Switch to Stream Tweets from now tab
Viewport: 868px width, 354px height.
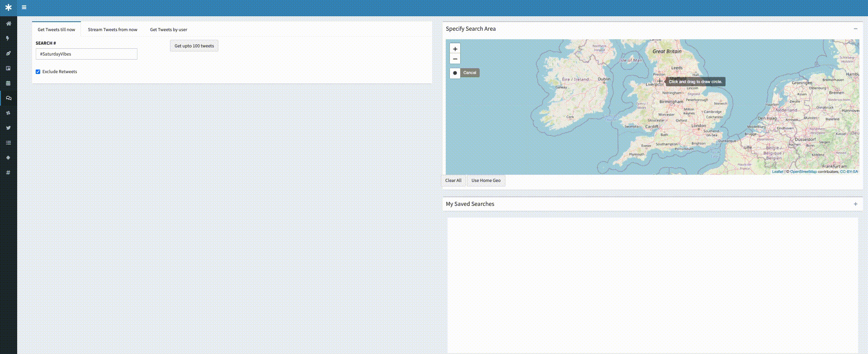click(x=113, y=30)
